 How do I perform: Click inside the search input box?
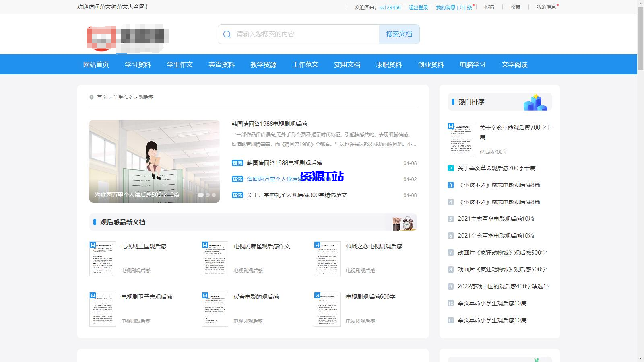pyautogui.click(x=302, y=34)
